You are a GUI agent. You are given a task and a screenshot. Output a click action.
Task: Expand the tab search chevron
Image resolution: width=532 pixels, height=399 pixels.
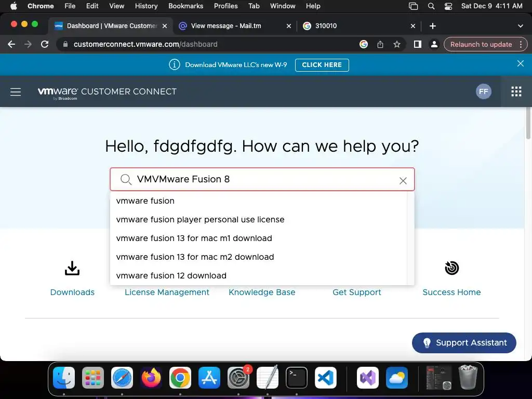(x=520, y=26)
